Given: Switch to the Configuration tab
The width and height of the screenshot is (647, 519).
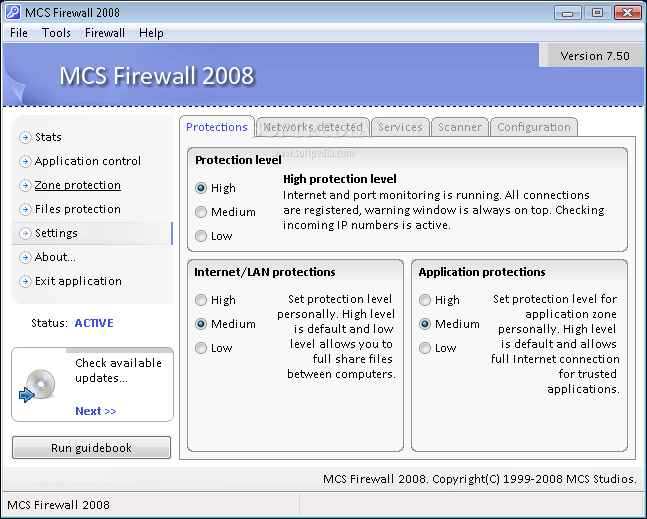Looking at the screenshot, I should pyautogui.click(x=534, y=127).
